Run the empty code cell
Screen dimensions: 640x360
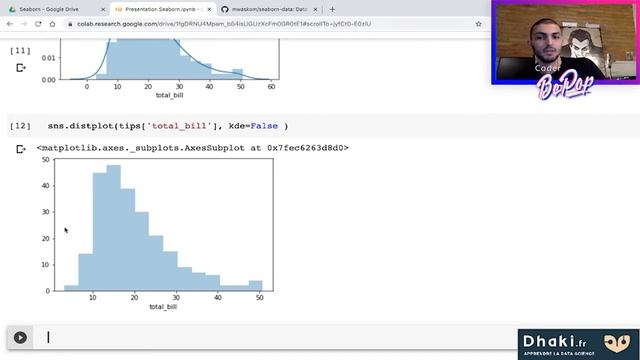[x=20, y=338]
